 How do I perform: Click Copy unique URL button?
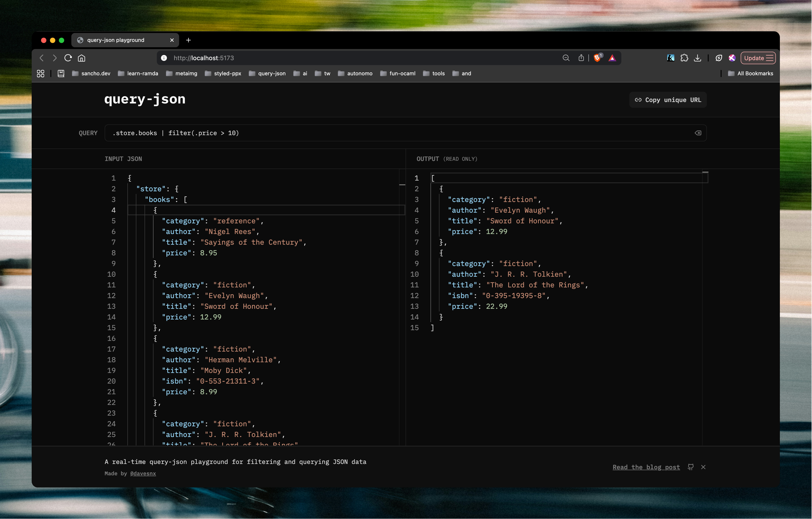coord(668,100)
